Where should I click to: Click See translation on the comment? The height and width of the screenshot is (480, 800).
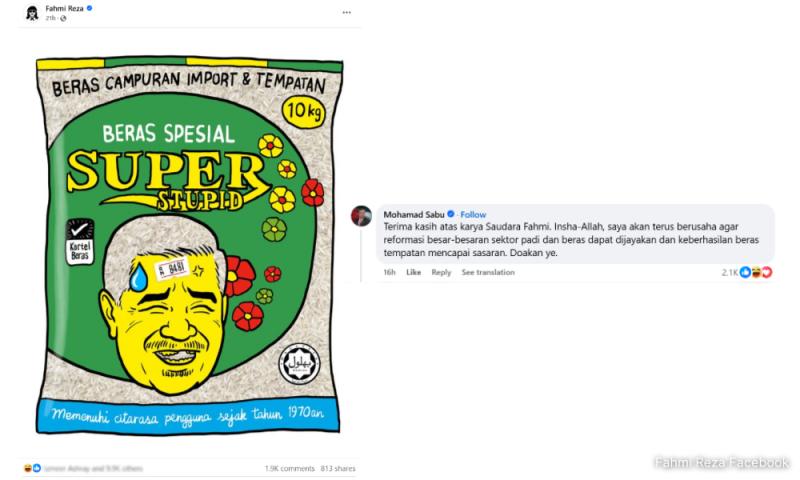point(488,272)
